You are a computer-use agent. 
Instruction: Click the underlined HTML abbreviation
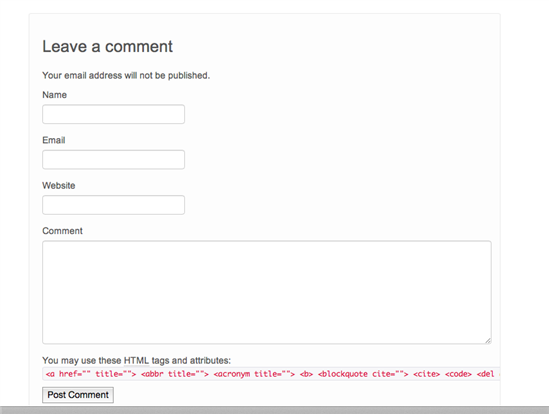pyautogui.click(x=136, y=360)
